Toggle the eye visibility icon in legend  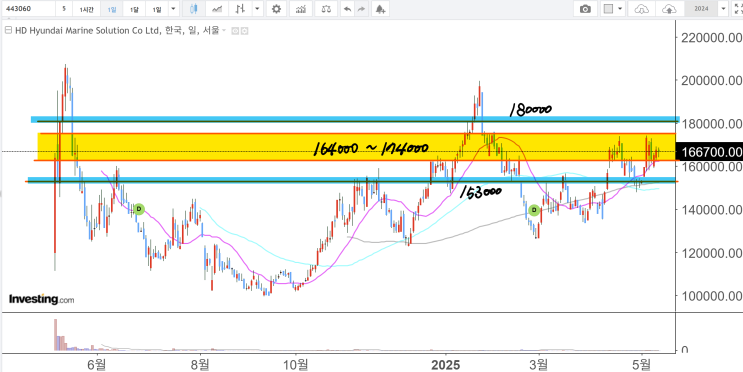click(235, 31)
